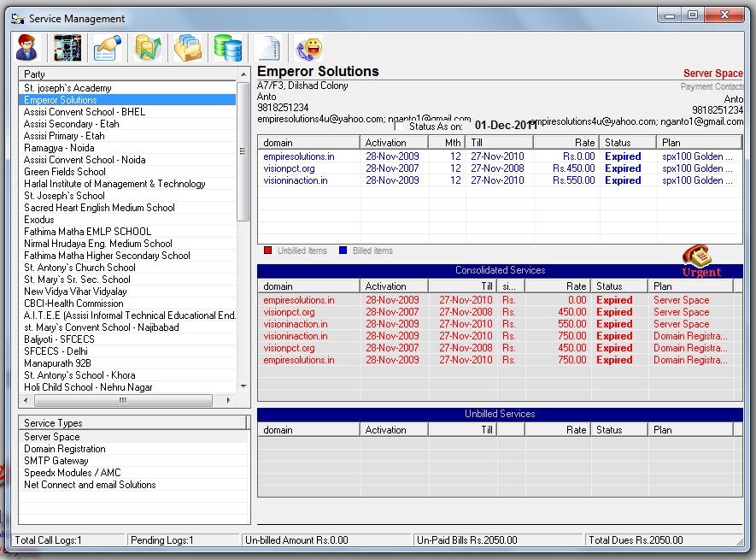Image resolution: width=756 pixels, height=560 pixels.
Task: Select Fathima Matha EMLP SCHOOL party
Action: click(x=128, y=232)
